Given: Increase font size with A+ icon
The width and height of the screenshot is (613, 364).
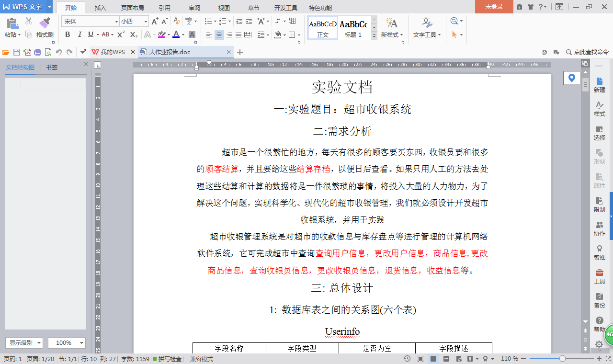Looking at the screenshot, I should click(155, 22).
